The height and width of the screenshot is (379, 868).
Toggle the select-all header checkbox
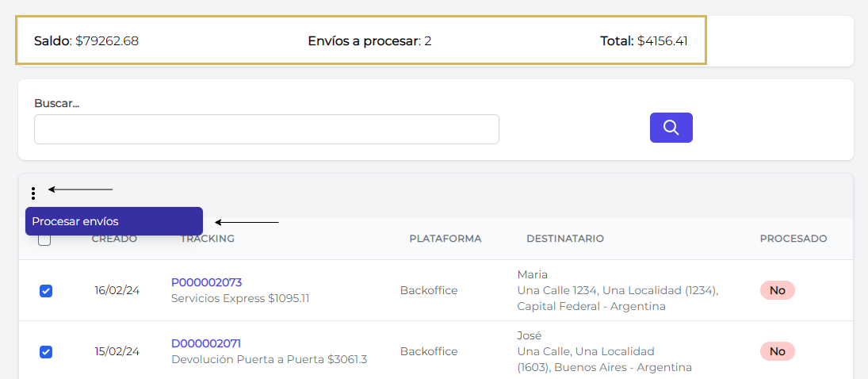point(45,240)
